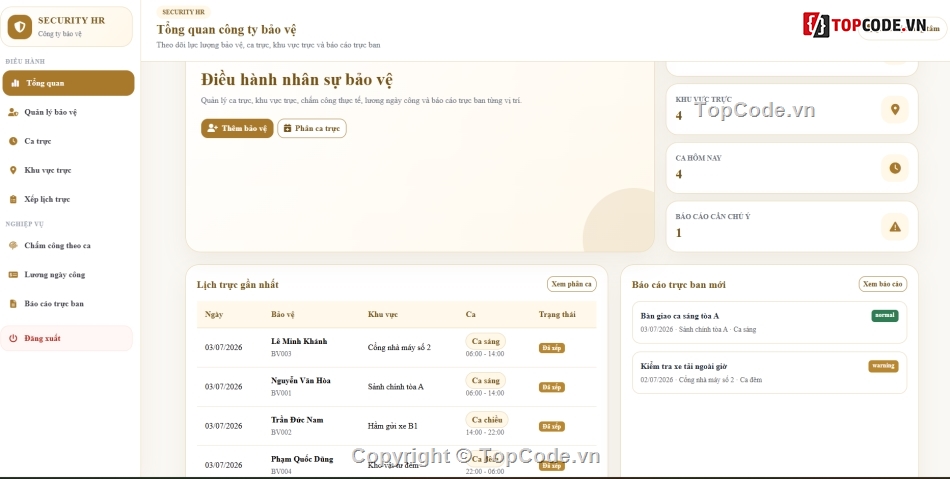The height and width of the screenshot is (479, 950).
Task: Click the Thêm bảo vệ button
Action: pos(237,128)
